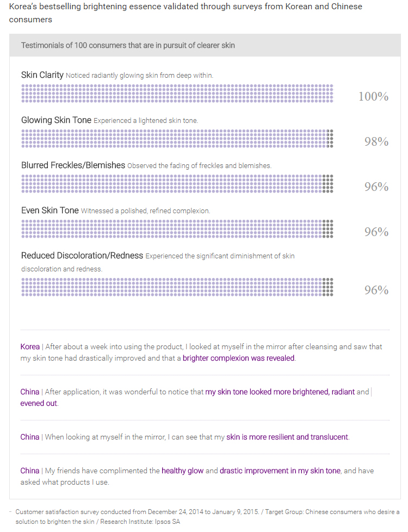Click the Blurred Freckles/Blemishes dot bar
The width and height of the screenshot is (408, 532).
pyautogui.click(x=177, y=184)
